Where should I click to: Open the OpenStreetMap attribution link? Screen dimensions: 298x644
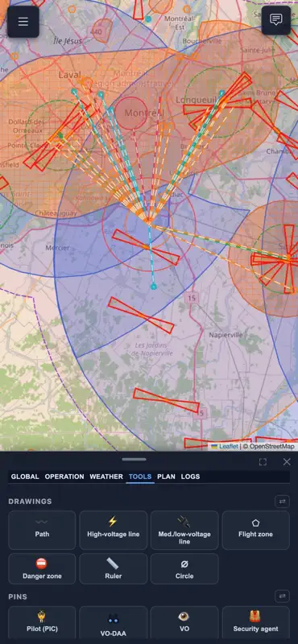click(x=272, y=447)
